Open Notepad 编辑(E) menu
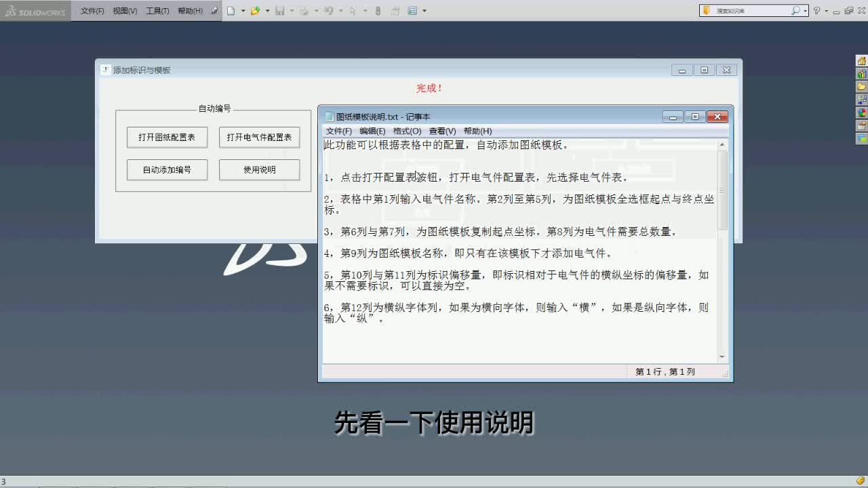 372,131
